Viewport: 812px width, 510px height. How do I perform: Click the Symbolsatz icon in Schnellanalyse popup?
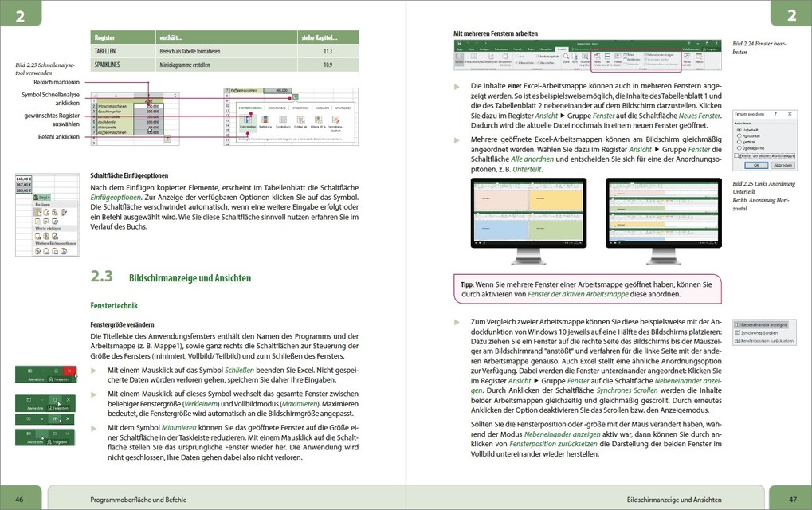(x=283, y=119)
